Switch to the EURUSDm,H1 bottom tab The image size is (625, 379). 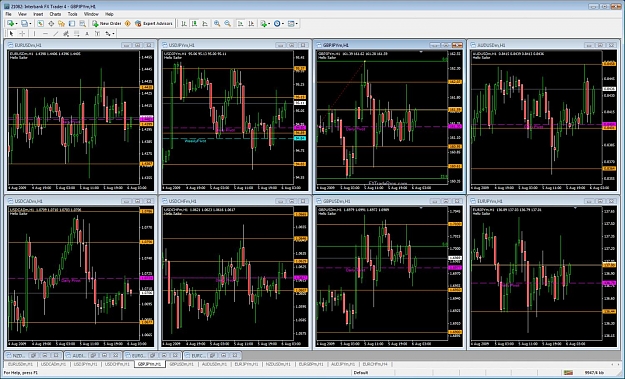pyautogui.click(x=20, y=364)
